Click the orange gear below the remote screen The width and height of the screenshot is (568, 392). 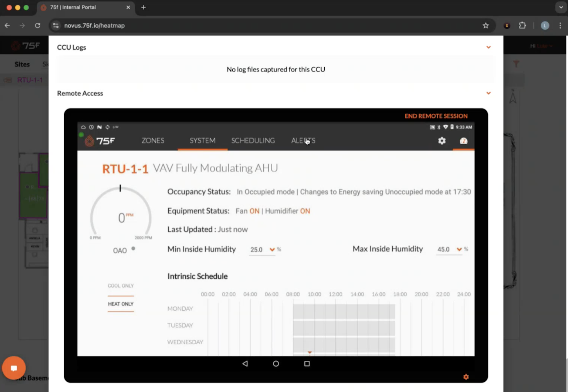coord(466,377)
